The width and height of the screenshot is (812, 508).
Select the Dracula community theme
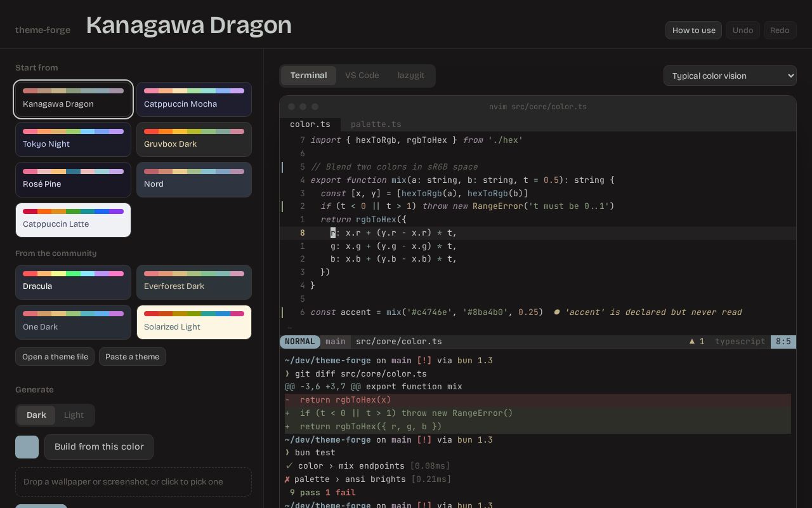[x=73, y=282]
